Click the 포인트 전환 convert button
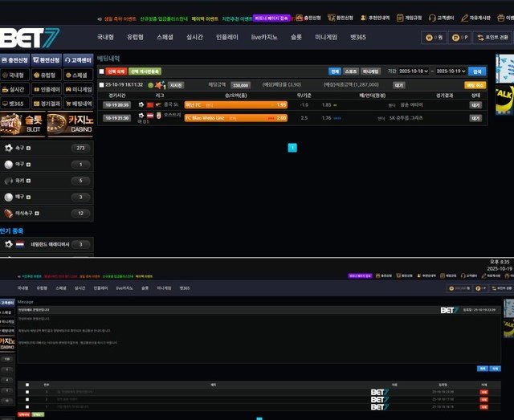Screen dimensions: 514x420 pos(492,38)
